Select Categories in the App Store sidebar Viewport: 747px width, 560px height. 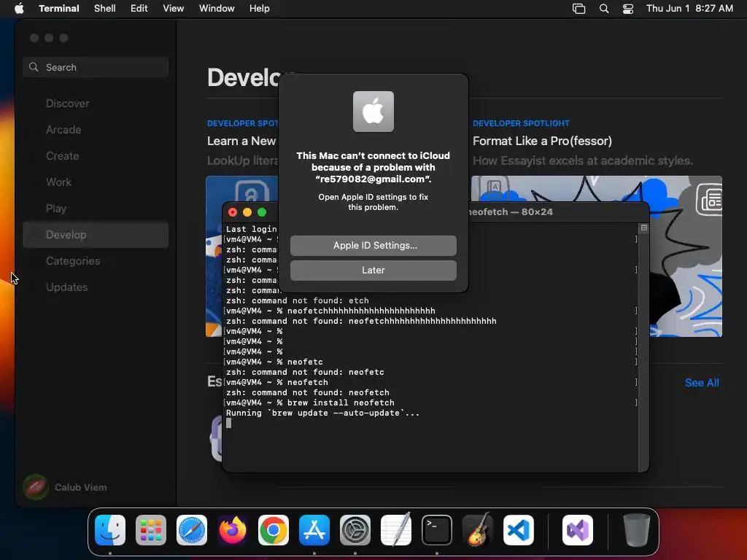(96, 261)
